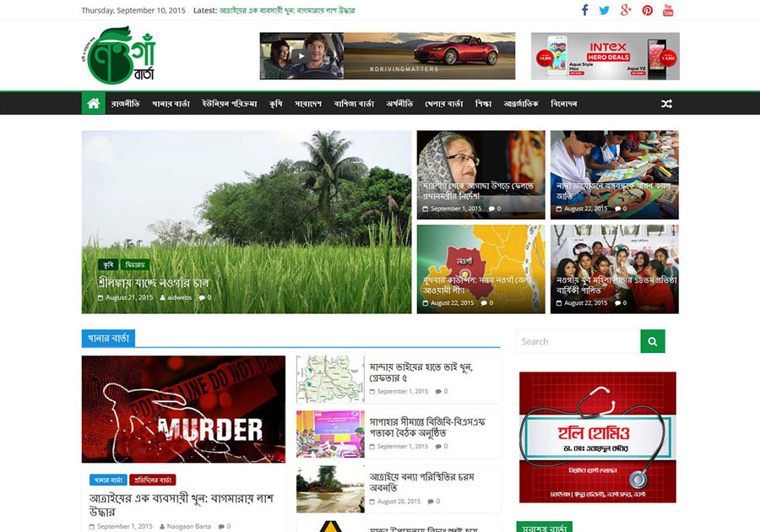The height and width of the screenshot is (532, 760).
Task: Open সাপাহার সীমান্তে বিজিবি-বিএসএফ headline
Action: point(427,426)
